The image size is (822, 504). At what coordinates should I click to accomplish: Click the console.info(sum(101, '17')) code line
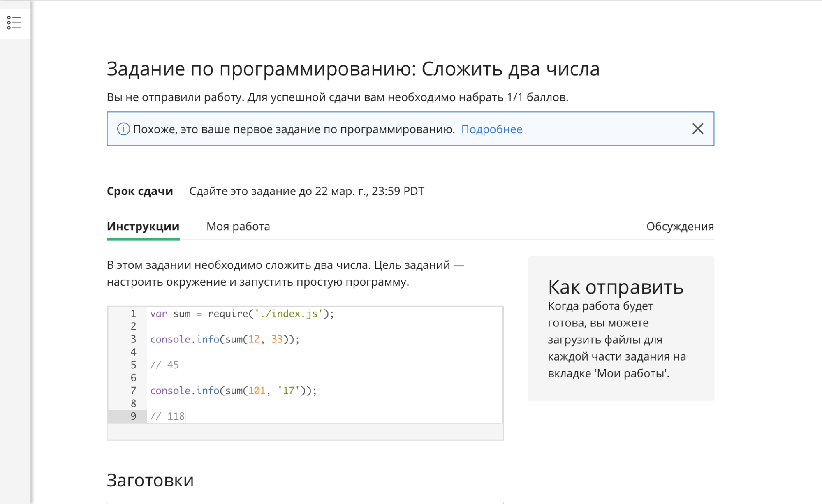pos(233,391)
